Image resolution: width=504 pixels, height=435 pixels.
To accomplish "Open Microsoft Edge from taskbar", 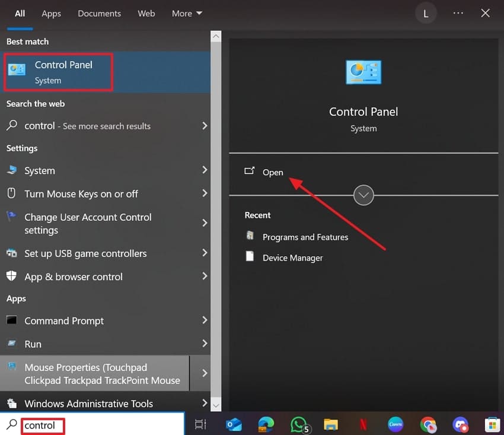I will pyautogui.click(x=266, y=424).
